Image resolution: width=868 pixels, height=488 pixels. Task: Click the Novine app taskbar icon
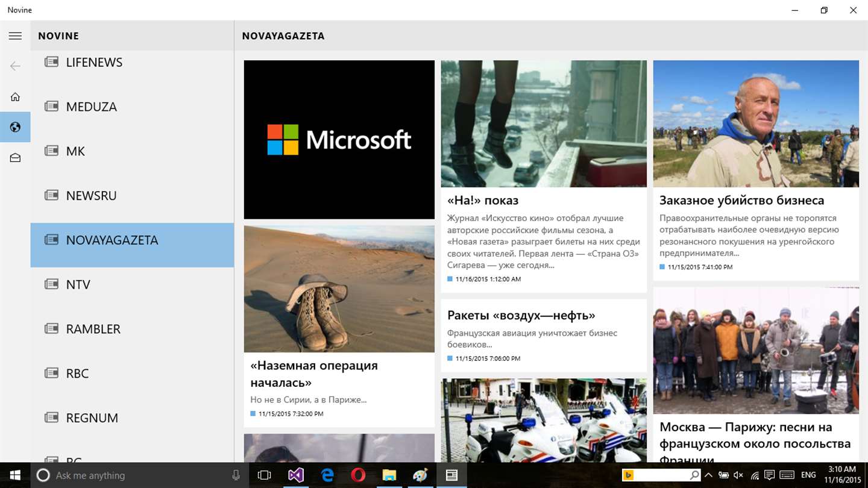coord(451,475)
